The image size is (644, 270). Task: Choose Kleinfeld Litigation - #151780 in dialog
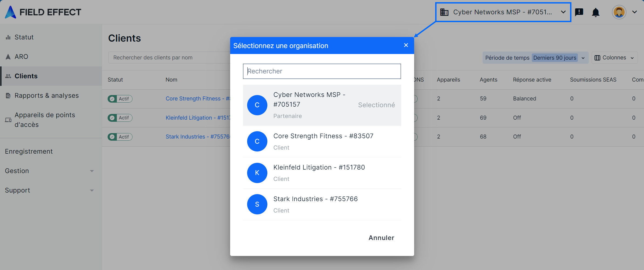(322, 173)
